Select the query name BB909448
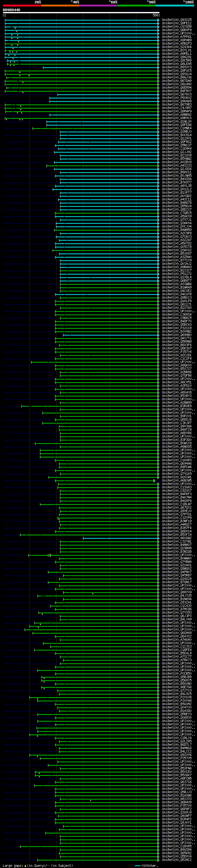Image resolution: width=197 pixels, height=868 pixels. pos(11,10)
